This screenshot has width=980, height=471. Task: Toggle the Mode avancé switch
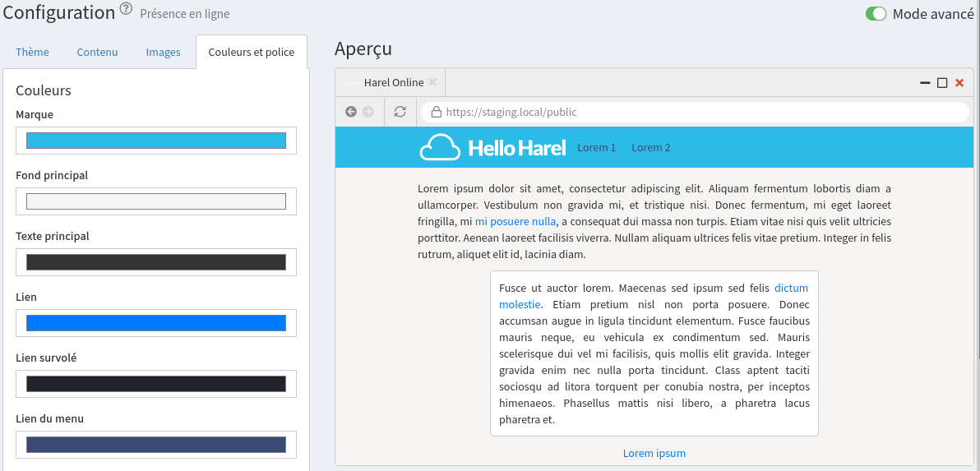pyautogui.click(x=876, y=14)
